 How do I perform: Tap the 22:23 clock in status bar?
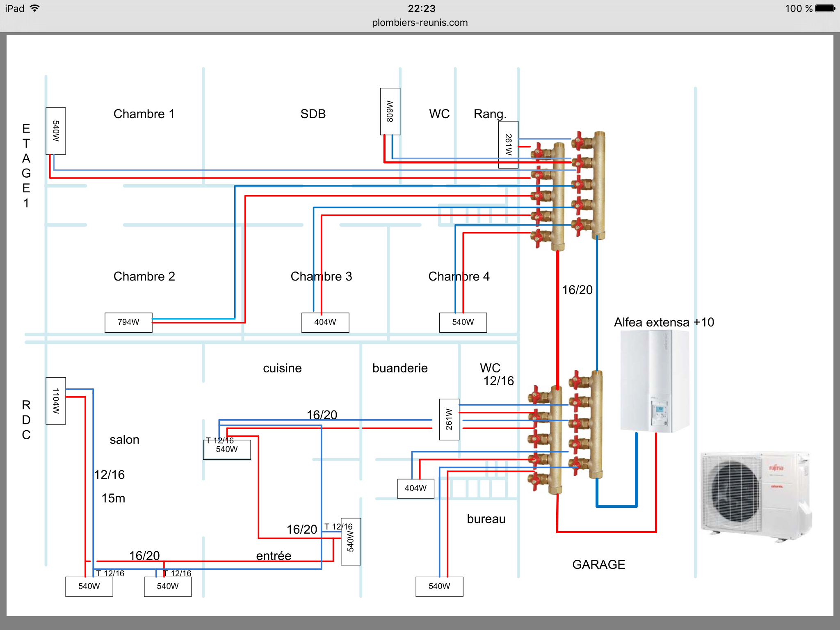pyautogui.click(x=421, y=9)
